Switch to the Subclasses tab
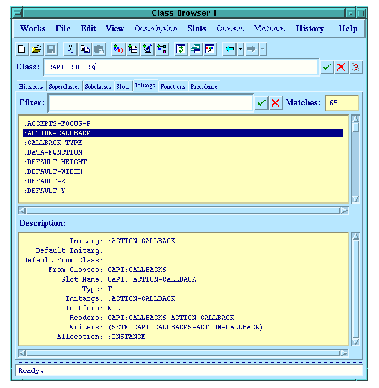This screenshot has height=388, width=379. 98,86
